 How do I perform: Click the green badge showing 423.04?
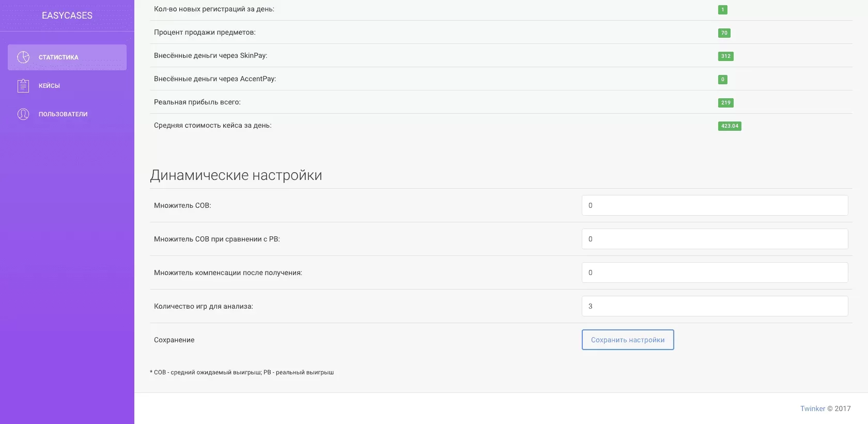click(730, 126)
